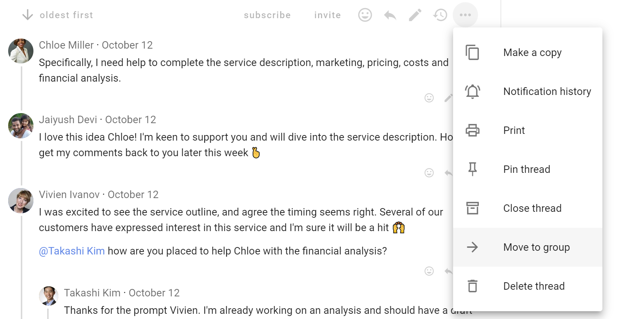Edit Chloe Miller's comment with pencil icon
The image size is (644, 319).
coord(448,98)
